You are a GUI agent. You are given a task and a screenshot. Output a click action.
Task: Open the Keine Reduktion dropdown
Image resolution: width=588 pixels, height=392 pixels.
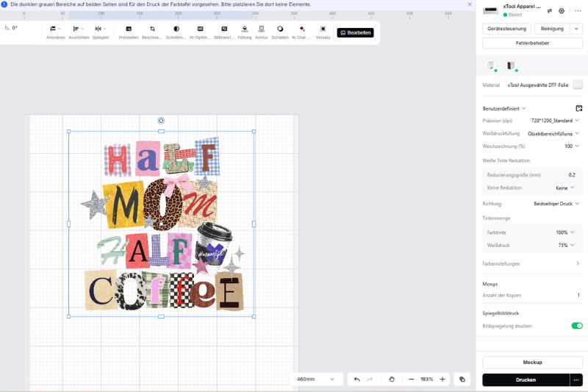[x=564, y=188]
